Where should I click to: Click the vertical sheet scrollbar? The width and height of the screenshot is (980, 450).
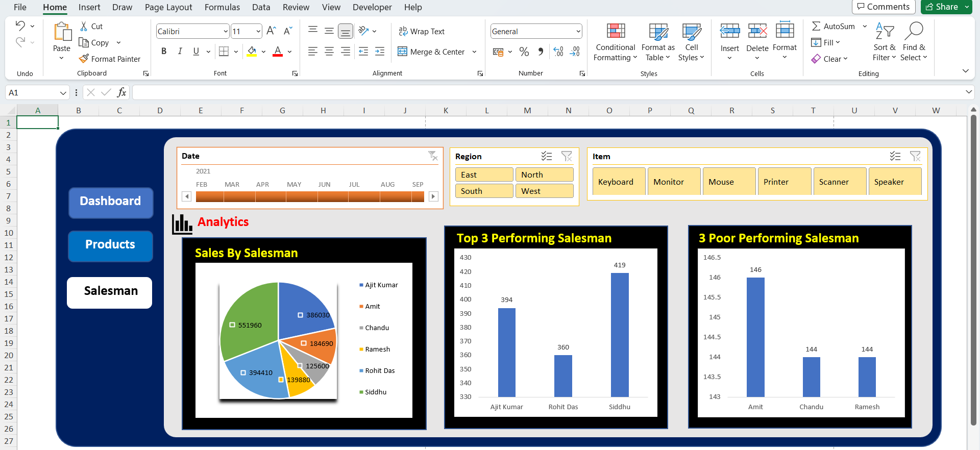click(973, 270)
